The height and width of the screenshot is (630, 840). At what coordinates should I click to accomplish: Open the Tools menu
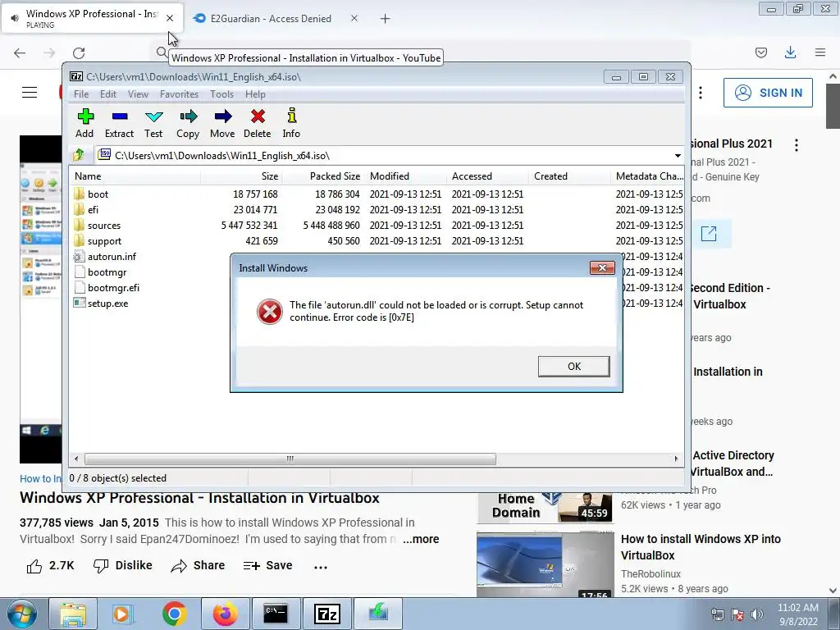[x=221, y=94]
